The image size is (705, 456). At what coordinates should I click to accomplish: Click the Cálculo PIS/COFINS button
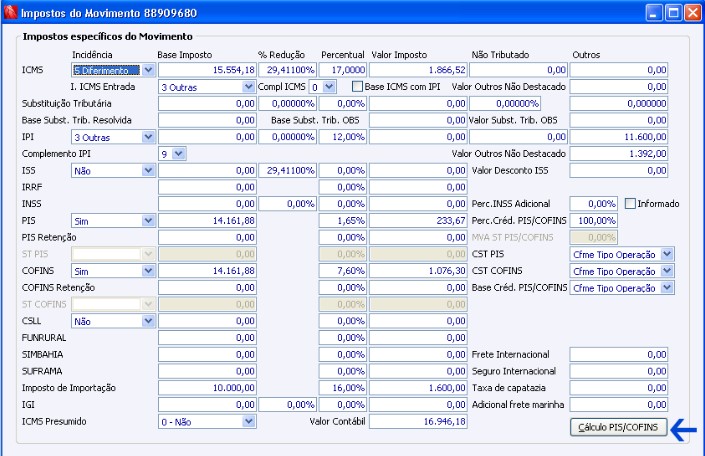click(x=618, y=427)
